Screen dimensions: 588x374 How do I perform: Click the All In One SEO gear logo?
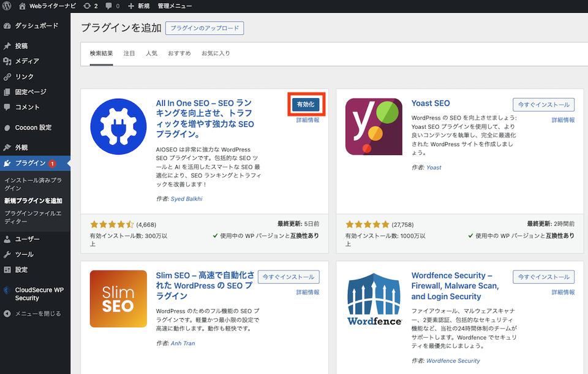(118, 126)
